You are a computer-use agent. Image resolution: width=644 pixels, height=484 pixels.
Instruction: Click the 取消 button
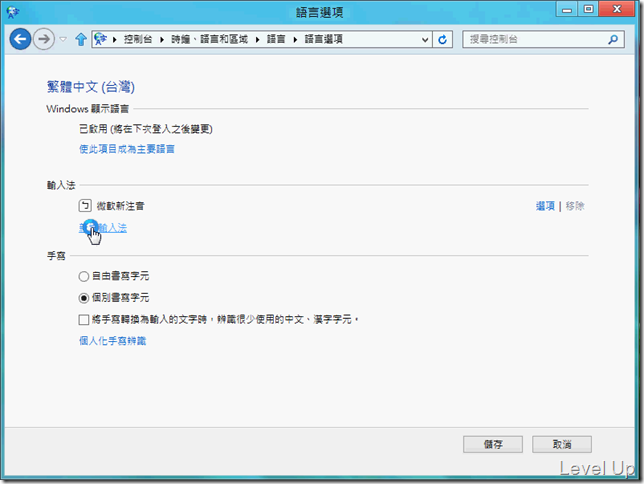pos(562,444)
